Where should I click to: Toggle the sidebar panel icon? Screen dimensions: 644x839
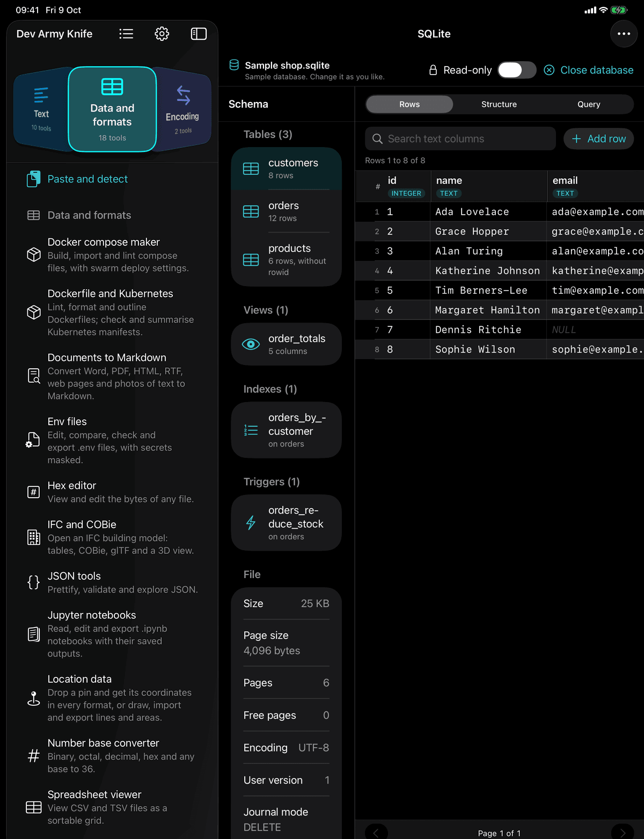point(199,34)
